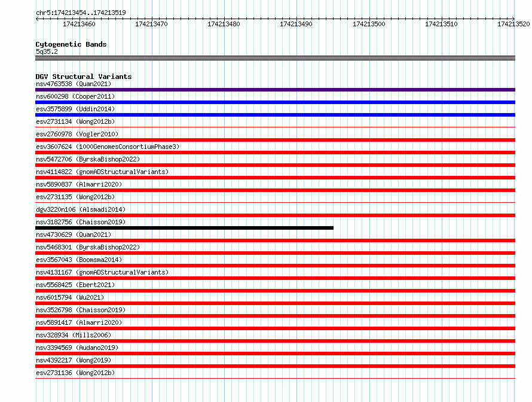The width and height of the screenshot is (532, 402).
Task: Click the Cytogenetic Bands track title
Action: pyautogui.click(x=71, y=44)
